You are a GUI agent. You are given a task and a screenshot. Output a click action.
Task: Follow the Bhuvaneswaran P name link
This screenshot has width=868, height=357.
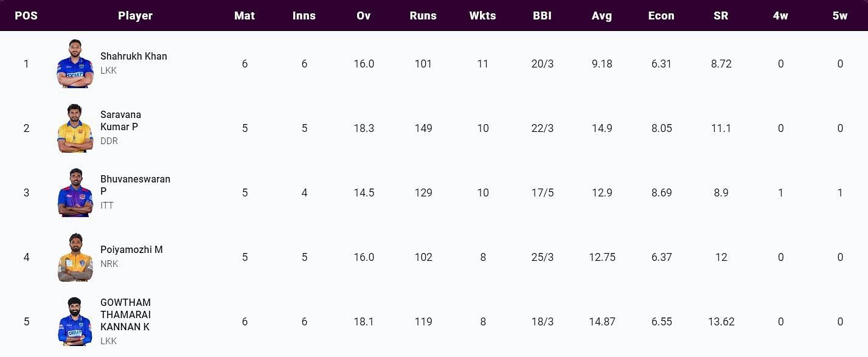tap(135, 185)
